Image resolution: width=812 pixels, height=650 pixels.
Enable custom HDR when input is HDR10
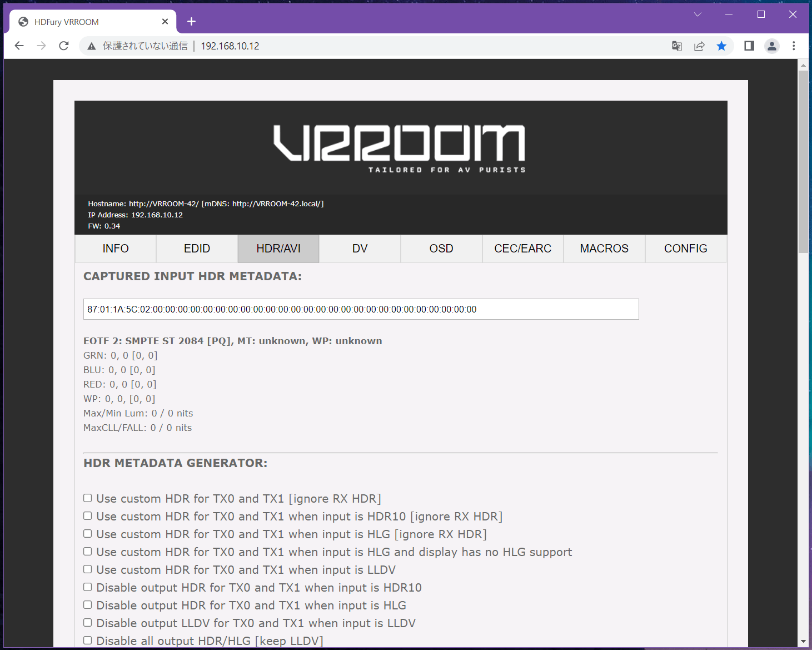point(88,516)
